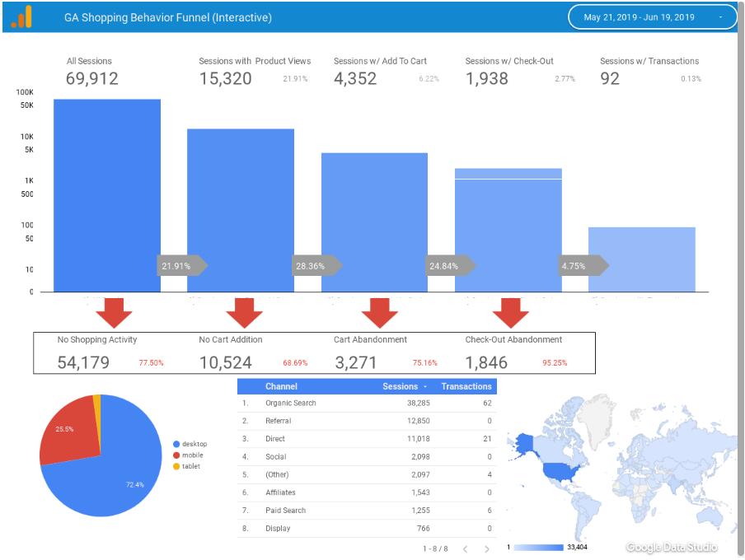The image size is (745, 560).
Task: Go to next table page arrow
Action: [x=486, y=549]
